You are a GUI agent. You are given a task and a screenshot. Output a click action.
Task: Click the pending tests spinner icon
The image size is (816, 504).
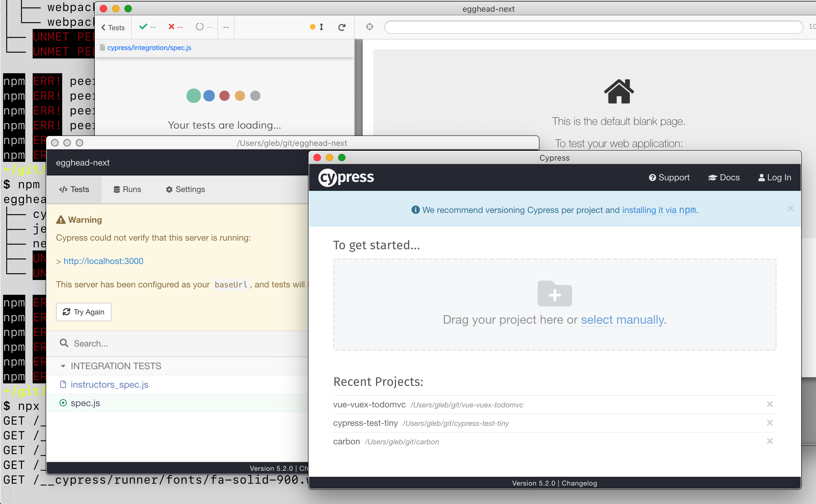pos(200,27)
